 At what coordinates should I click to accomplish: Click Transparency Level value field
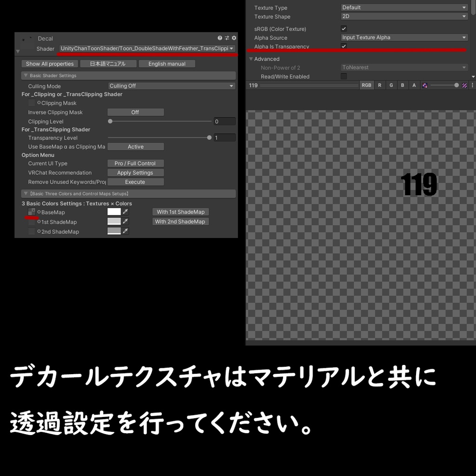tap(225, 138)
